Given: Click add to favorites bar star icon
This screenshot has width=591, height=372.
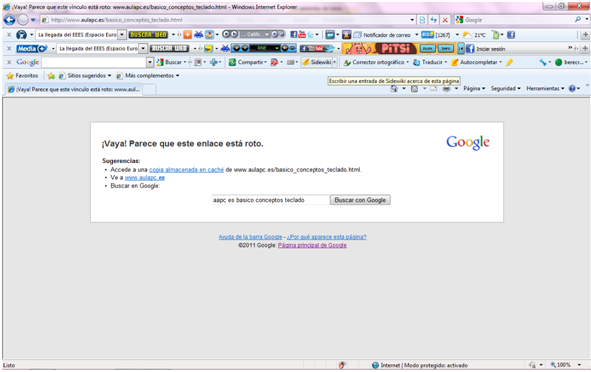Looking at the screenshot, I should [51, 76].
